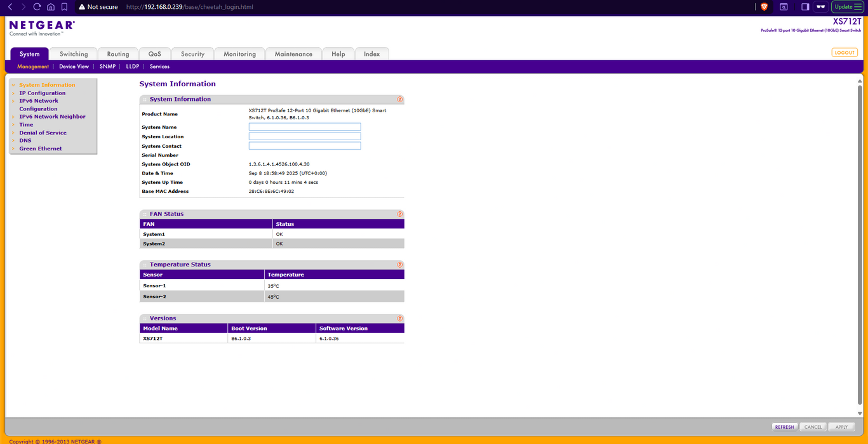Image resolution: width=868 pixels, height=444 pixels.
Task: Collapse the System Information section header icon
Action: 145,100
